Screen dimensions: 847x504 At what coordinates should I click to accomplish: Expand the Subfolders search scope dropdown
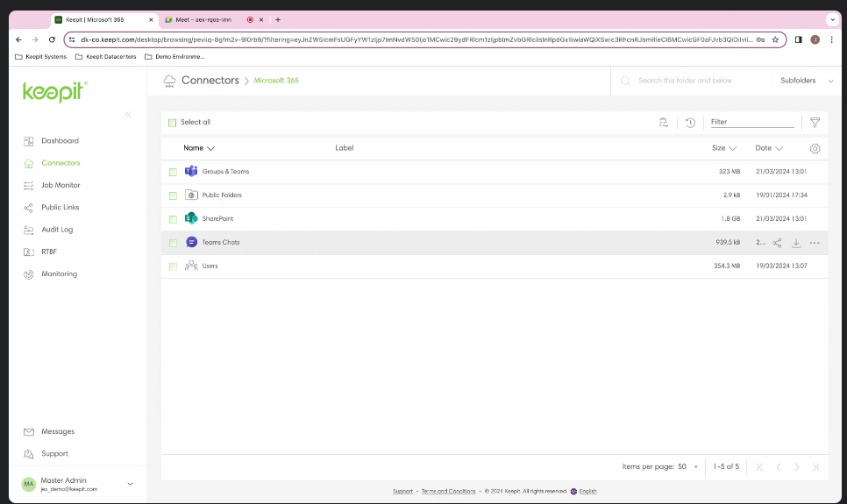pyautogui.click(x=804, y=81)
